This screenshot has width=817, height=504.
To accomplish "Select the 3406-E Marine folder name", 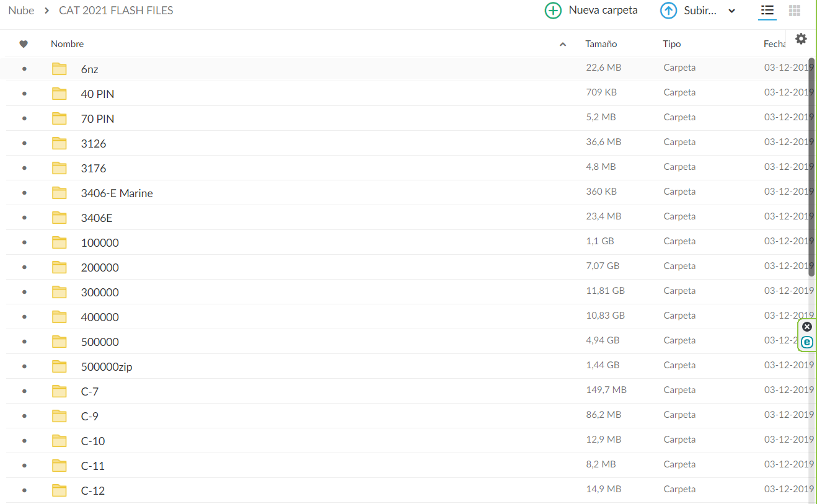I will [117, 193].
